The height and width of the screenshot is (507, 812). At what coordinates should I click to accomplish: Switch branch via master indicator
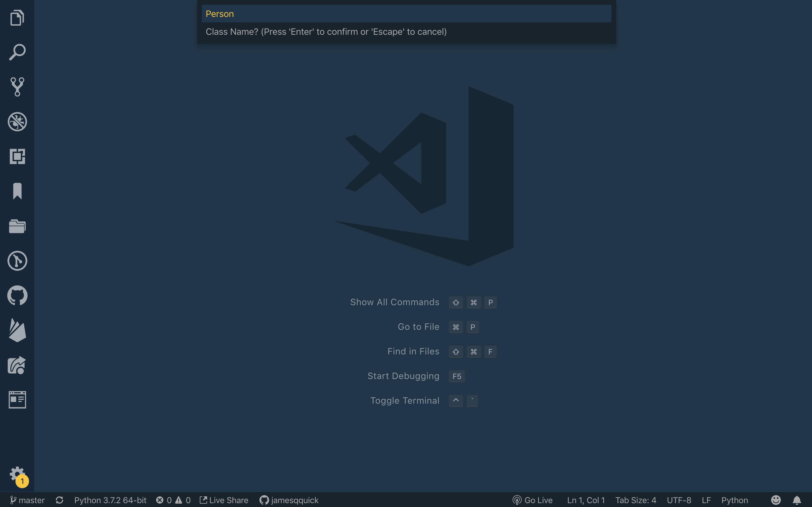click(x=28, y=500)
